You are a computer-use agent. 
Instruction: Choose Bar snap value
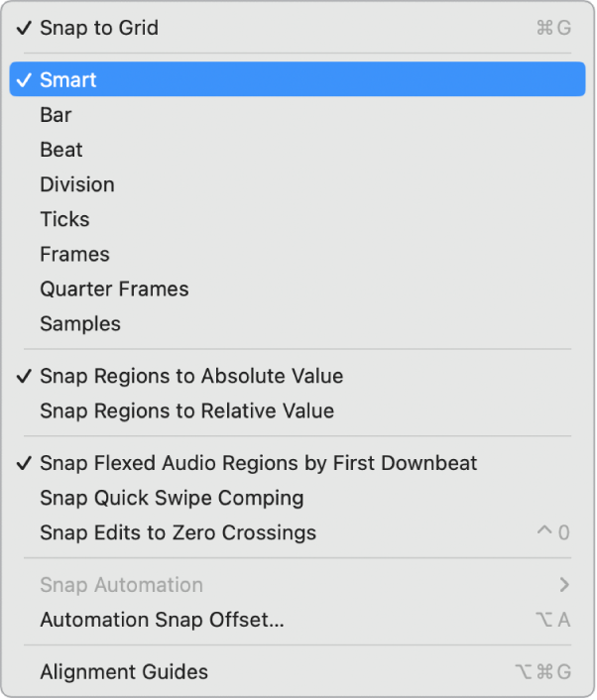coord(56,115)
